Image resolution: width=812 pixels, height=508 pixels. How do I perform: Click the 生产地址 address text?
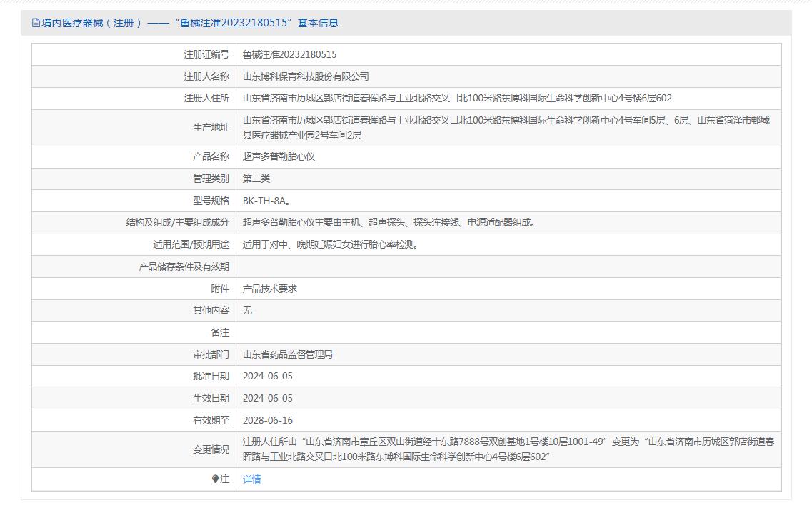(506, 127)
